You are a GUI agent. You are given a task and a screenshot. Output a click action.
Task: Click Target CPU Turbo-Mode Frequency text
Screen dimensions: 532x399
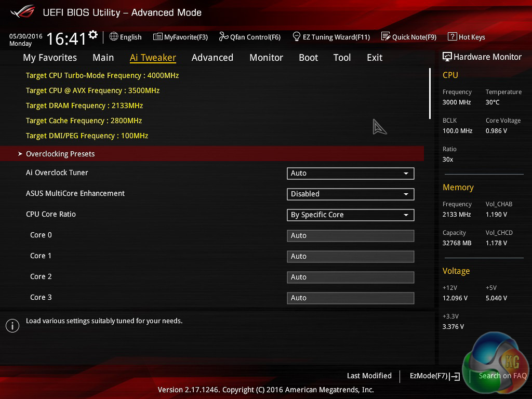[x=102, y=75]
